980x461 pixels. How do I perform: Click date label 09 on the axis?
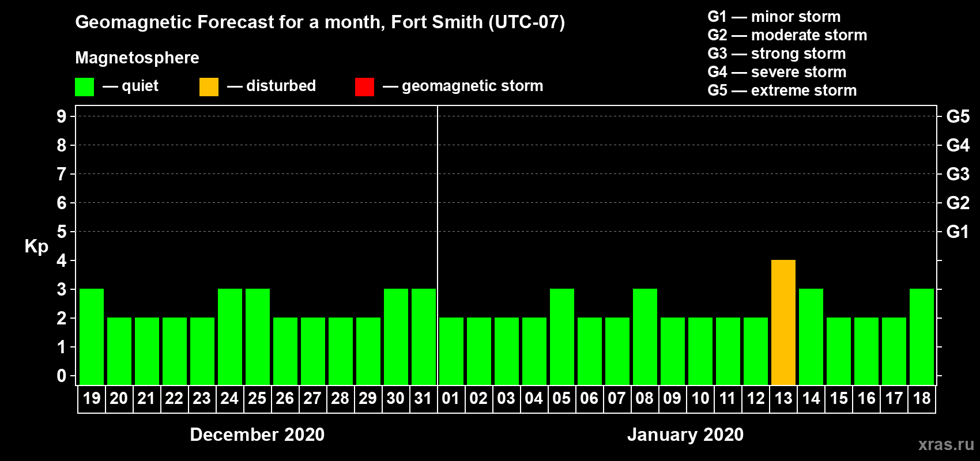click(x=672, y=398)
